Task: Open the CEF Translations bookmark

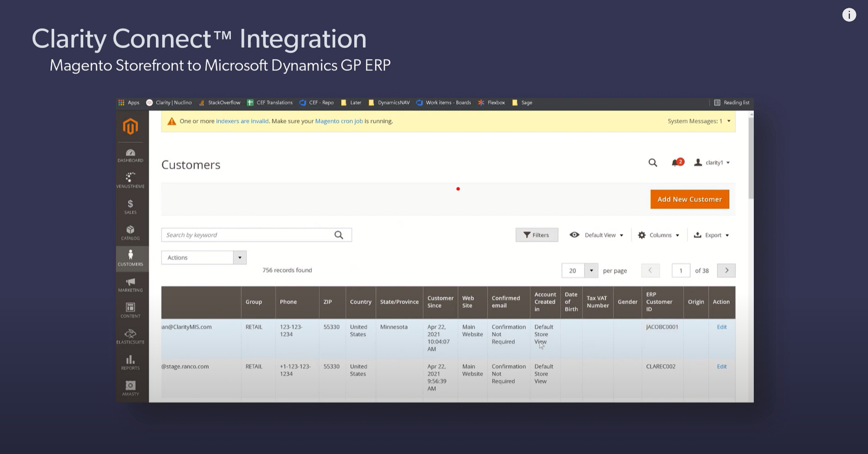Action: [x=270, y=103]
